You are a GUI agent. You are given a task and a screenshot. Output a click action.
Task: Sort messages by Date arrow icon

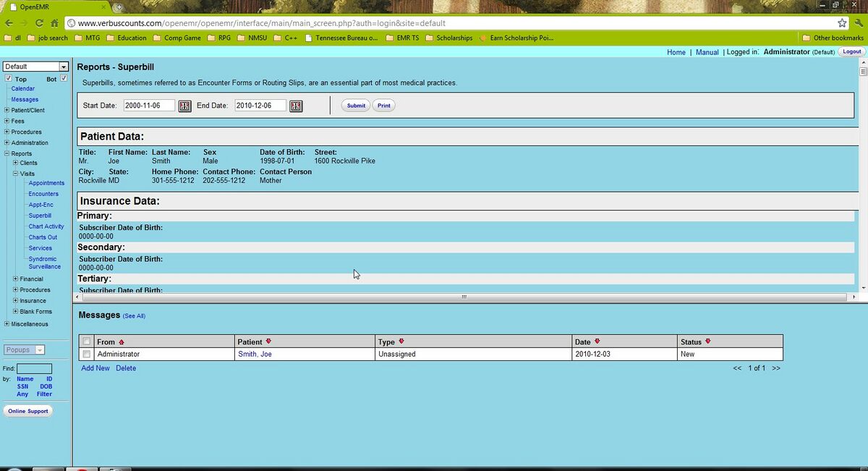pos(597,341)
